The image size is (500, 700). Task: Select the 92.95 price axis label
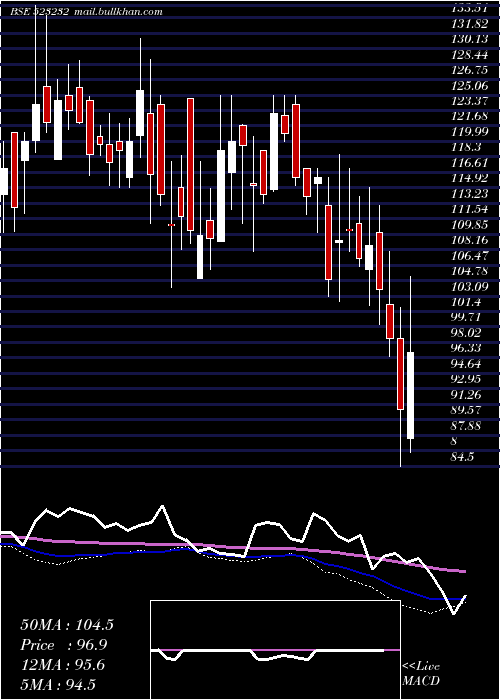[466, 379]
